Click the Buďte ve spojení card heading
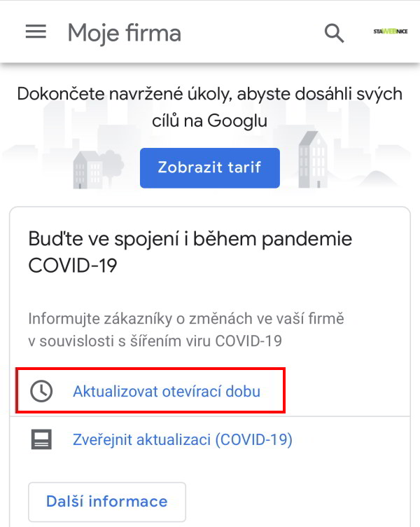 [x=190, y=239]
